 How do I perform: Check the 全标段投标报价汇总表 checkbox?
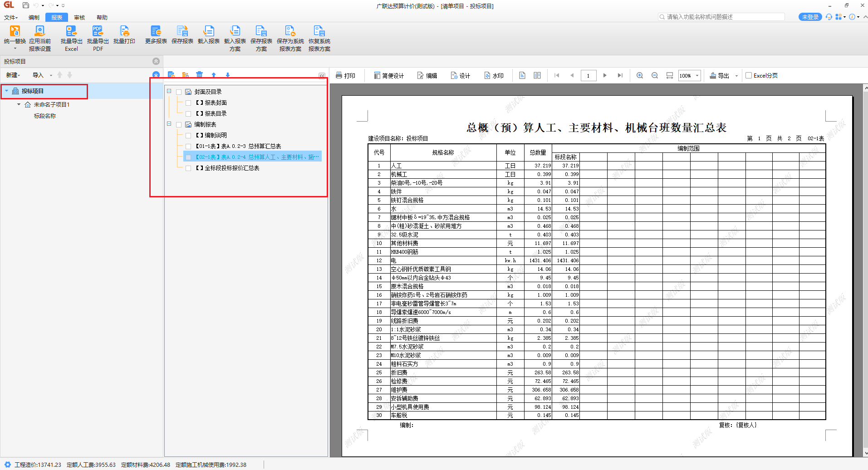click(188, 168)
